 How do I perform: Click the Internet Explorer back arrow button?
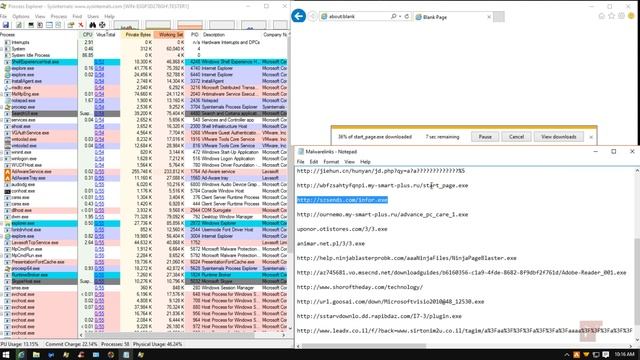[299, 16]
